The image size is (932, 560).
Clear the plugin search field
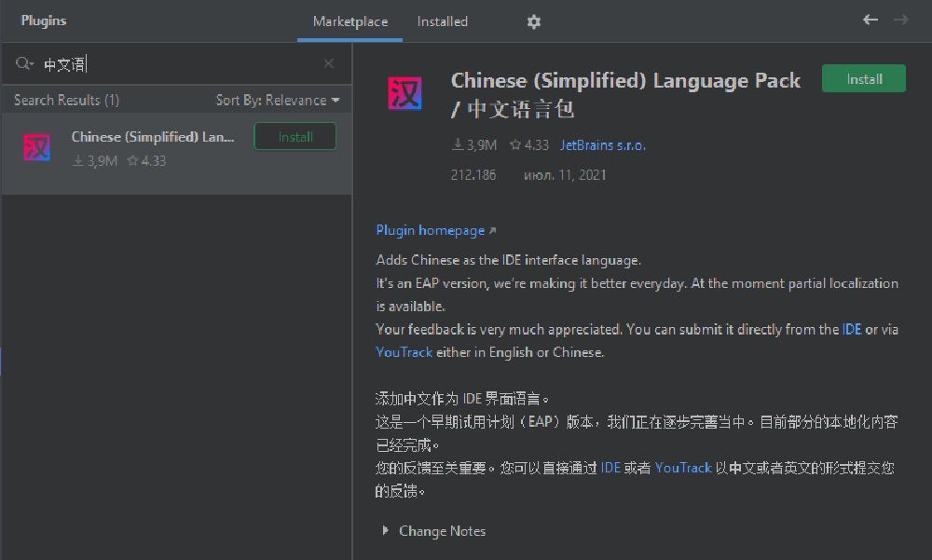(x=329, y=63)
